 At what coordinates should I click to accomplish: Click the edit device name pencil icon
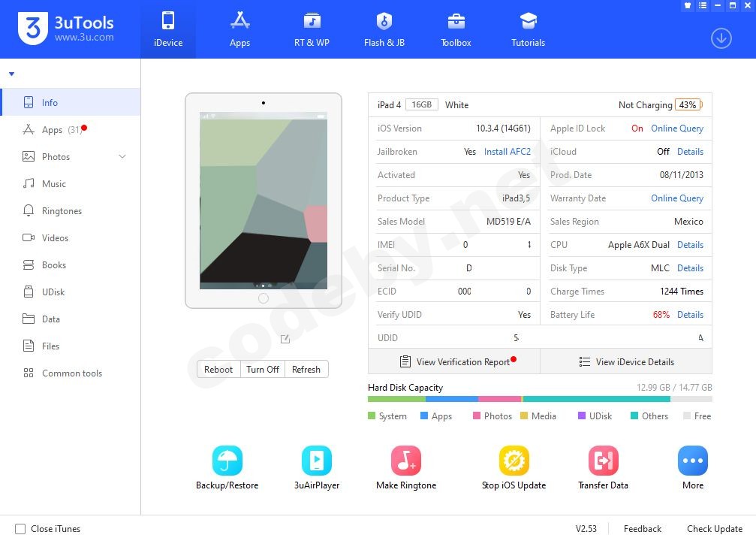click(285, 339)
